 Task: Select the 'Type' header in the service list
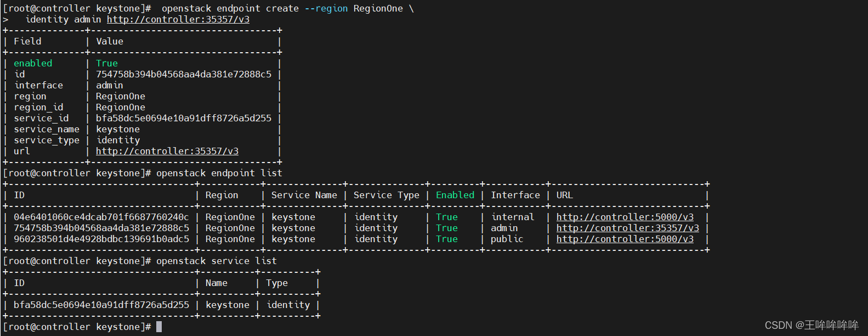(x=277, y=283)
